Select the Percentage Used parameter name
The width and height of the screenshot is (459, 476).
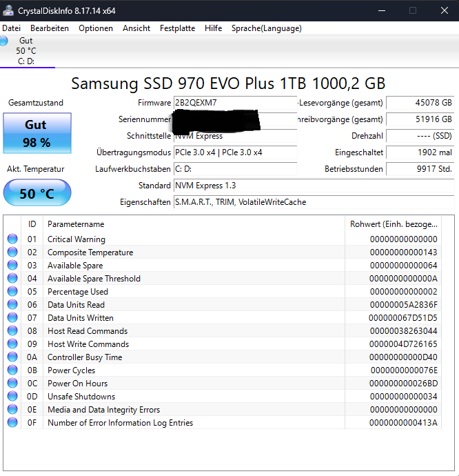tap(78, 292)
